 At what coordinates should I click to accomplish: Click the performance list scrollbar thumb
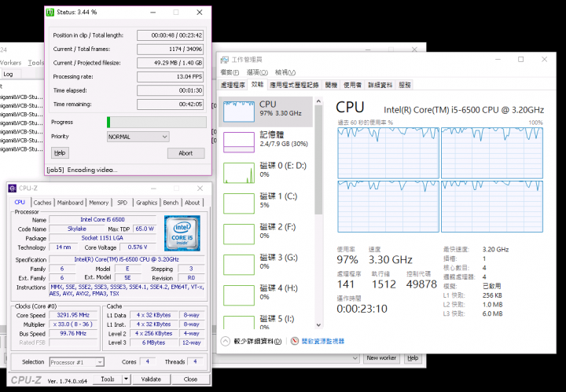[x=318, y=159]
